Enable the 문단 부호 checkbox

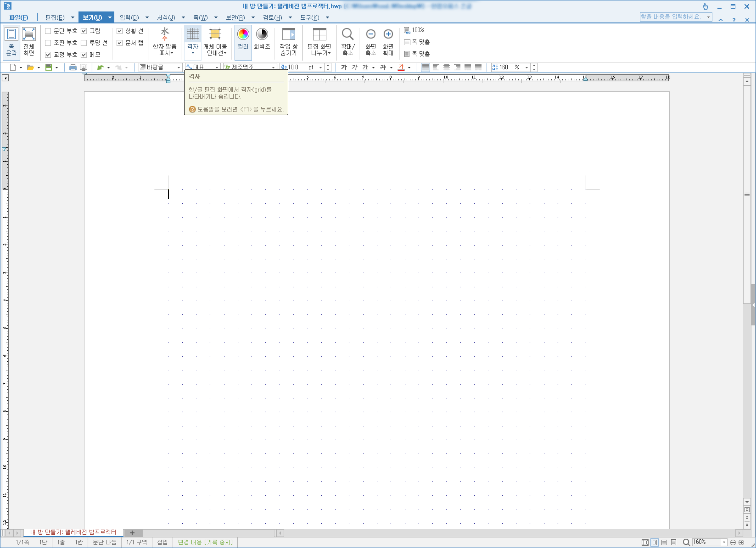click(x=48, y=31)
